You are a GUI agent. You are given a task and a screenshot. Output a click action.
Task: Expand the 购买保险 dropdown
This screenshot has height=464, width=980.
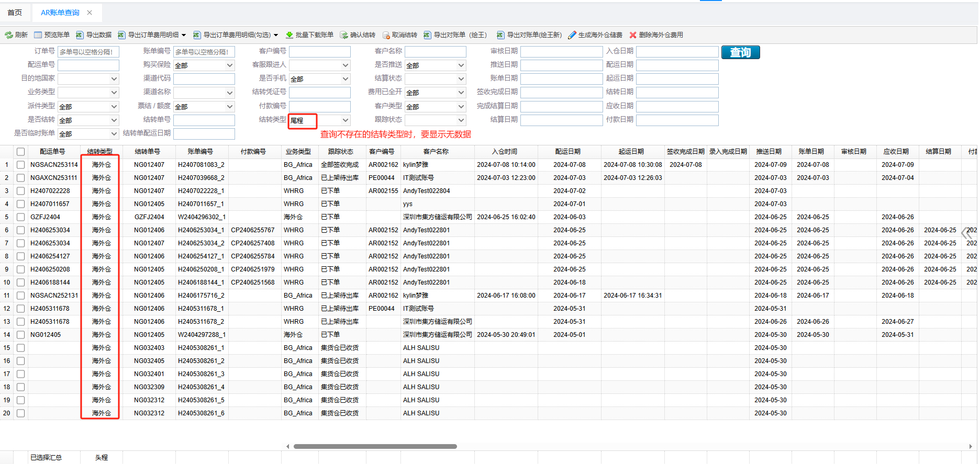[x=204, y=65]
